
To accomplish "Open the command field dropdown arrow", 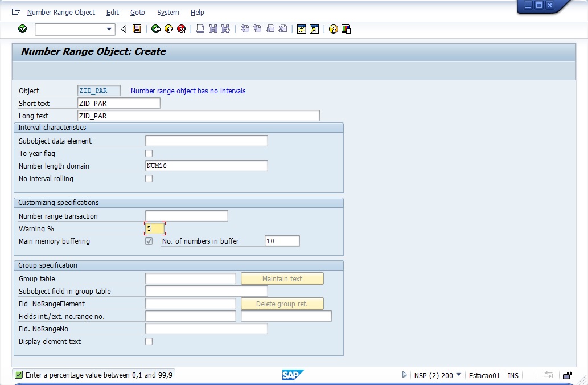I will (x=109, y=29).
